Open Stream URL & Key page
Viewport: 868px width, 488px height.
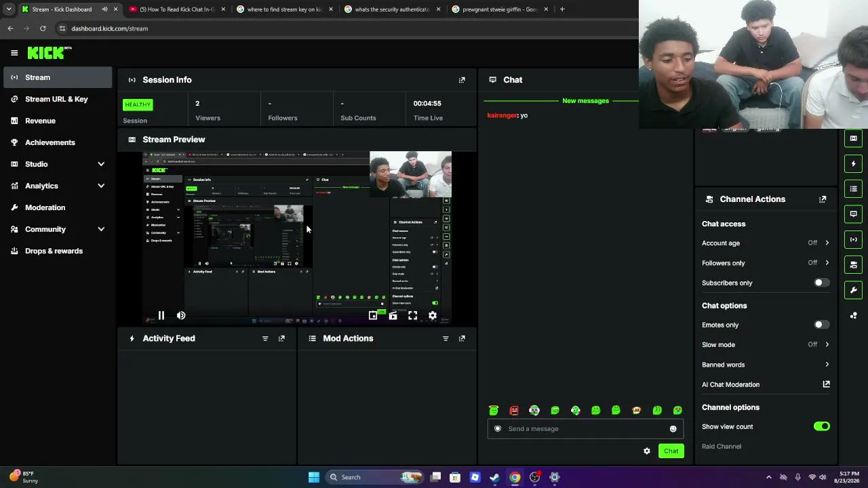pos(58,99)
